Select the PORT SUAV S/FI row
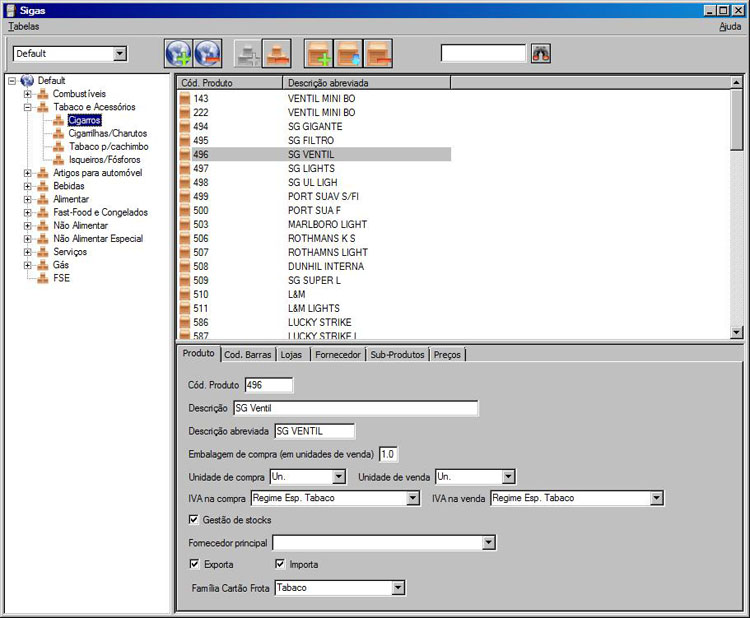The image size is (750, 618). point(314,197)
